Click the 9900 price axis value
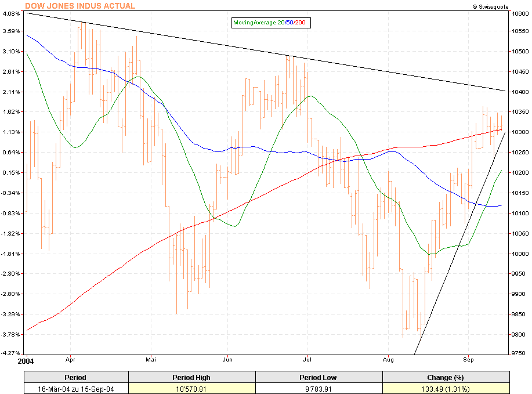This screenshot has width=532, height=394. [x=519, y=294]
